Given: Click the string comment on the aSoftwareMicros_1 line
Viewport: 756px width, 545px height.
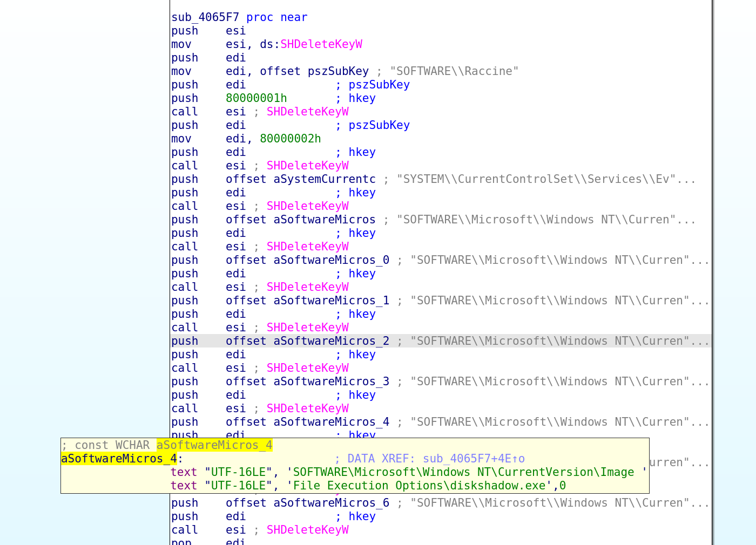Looking at the screenshot, I should 560,301.
